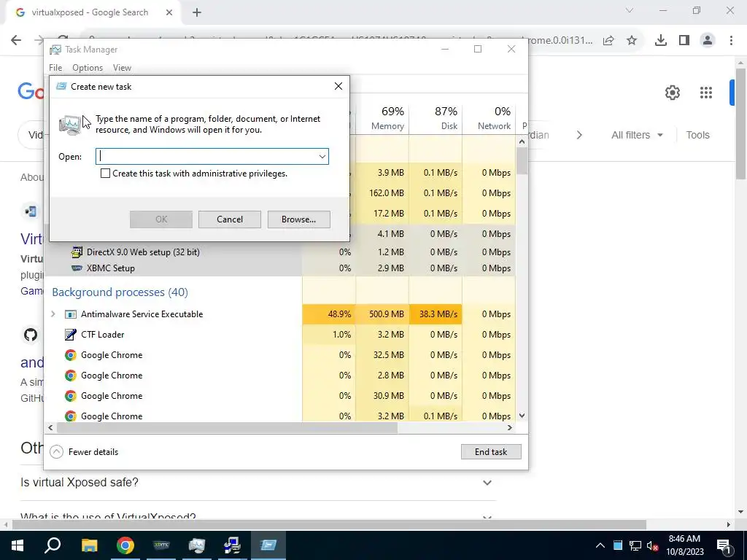The height and width of the screenshot is (560, 747).
Task: Open Google quick settings gear
Action: tap(672, 93)
